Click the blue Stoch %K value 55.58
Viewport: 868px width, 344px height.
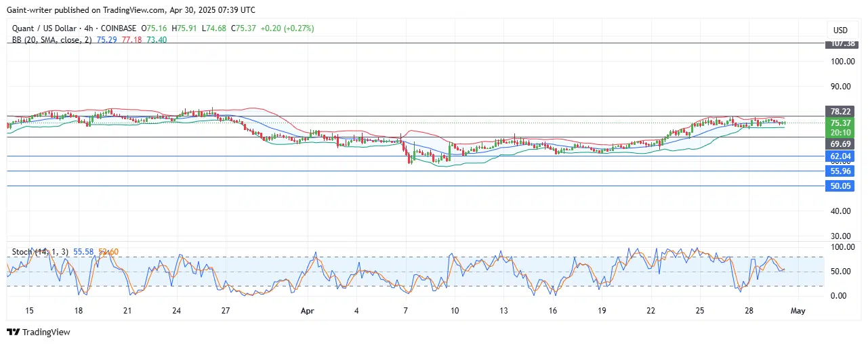coord(83,252)
